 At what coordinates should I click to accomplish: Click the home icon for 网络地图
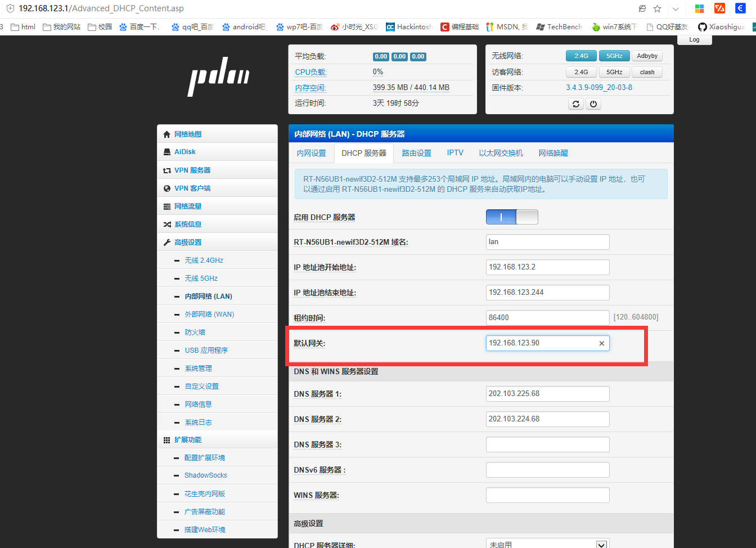coord(167,134)
